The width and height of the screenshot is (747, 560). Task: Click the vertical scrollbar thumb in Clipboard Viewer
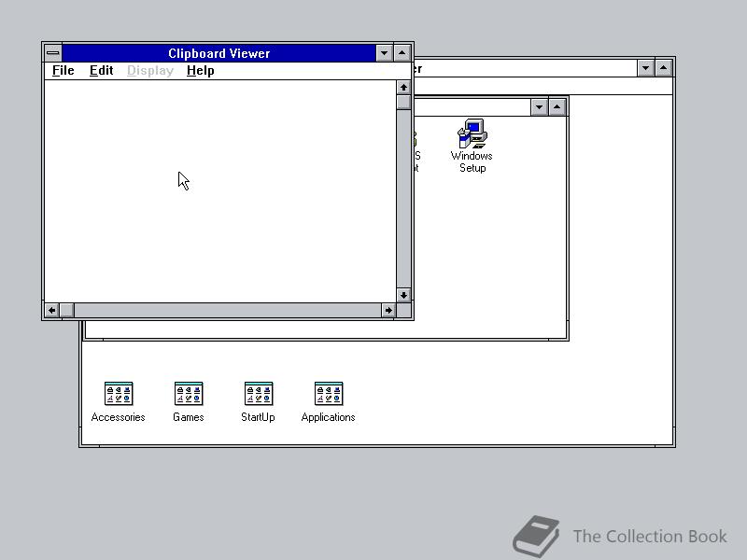point(403,103)
